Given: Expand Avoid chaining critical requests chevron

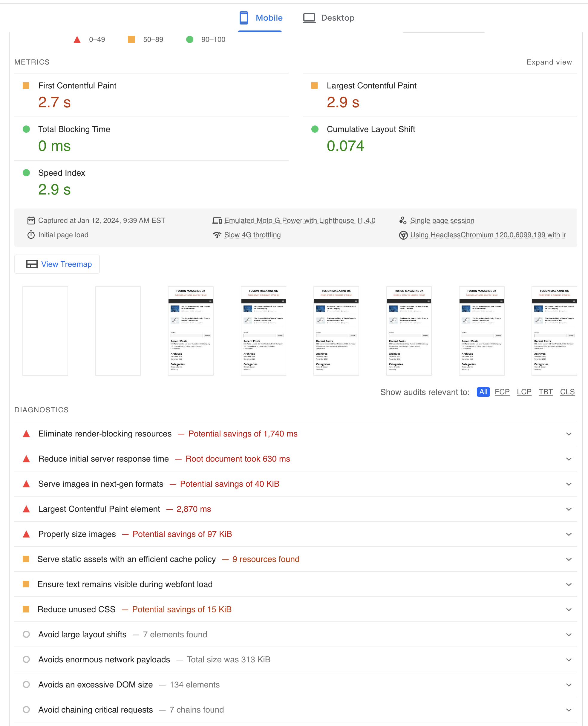Looking at the screenshot, I should point(569,710).
